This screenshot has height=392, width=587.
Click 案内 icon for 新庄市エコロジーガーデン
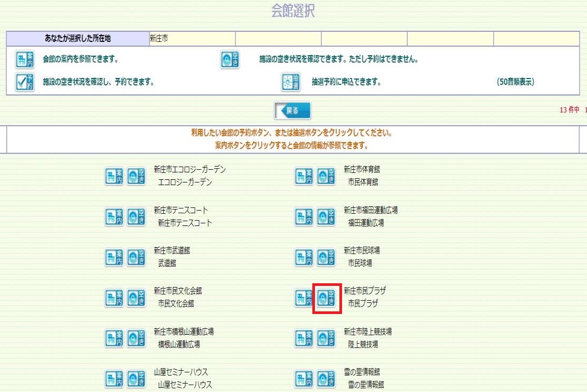point(114,176)
